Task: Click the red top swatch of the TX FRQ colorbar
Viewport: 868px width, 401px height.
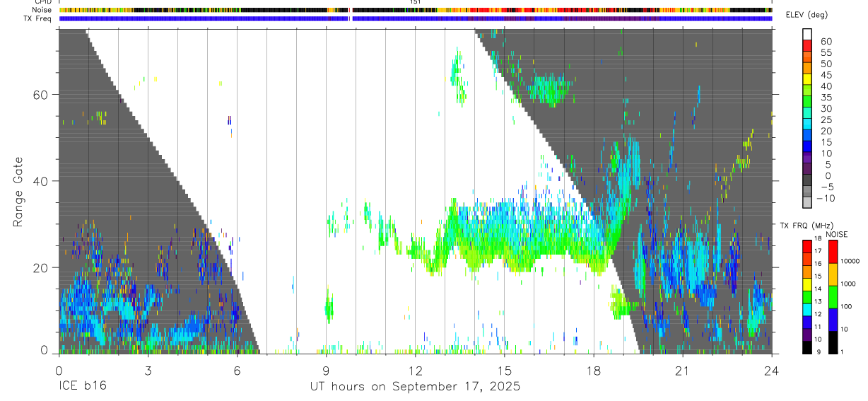Action: (x=807, y=247)
